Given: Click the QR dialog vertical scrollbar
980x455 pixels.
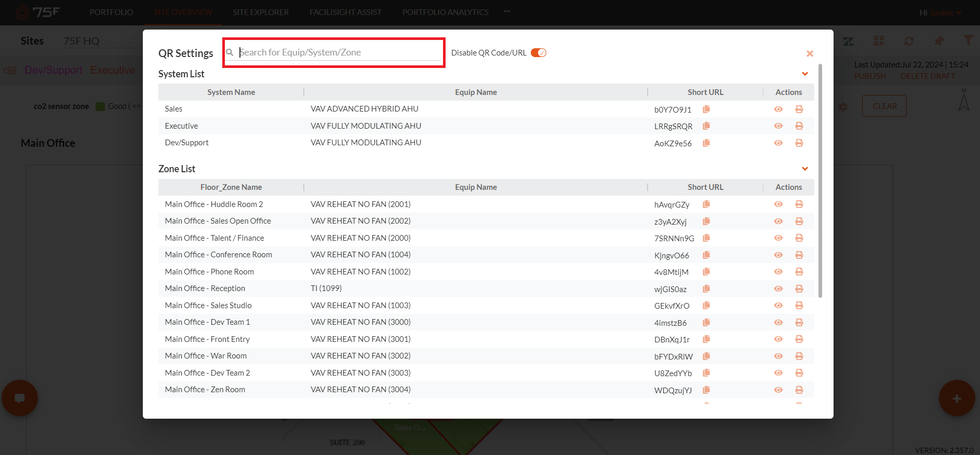Looking at the screenshot, I should pyautogui.click(x=821, y=181).
